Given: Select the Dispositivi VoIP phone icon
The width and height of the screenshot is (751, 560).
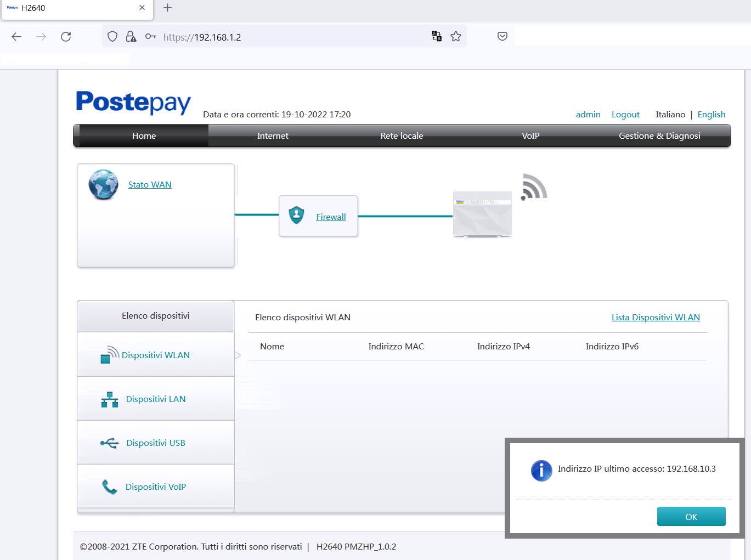Looking at the screenshot, I should pos(109,487).
